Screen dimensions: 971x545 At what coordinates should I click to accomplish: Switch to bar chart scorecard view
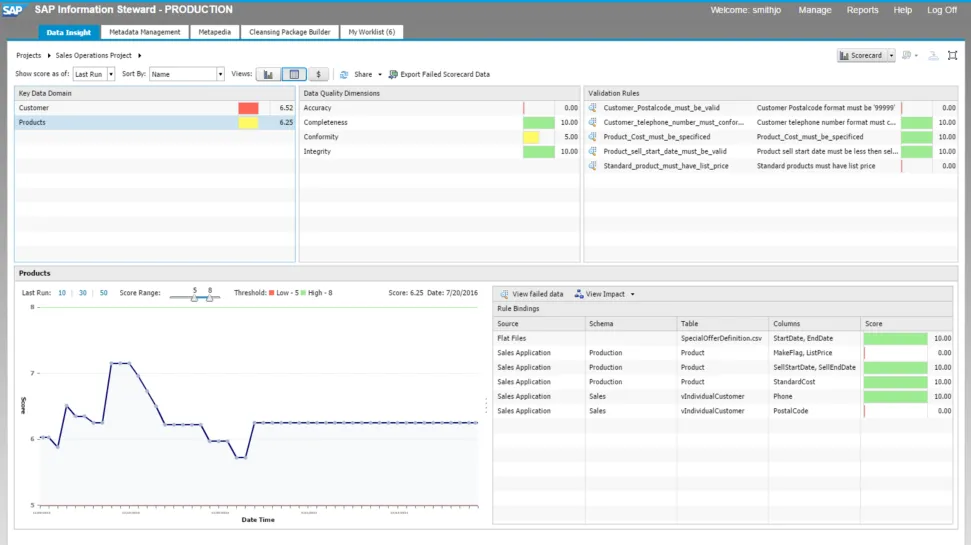pyautogui.click(x=268, y=74)
